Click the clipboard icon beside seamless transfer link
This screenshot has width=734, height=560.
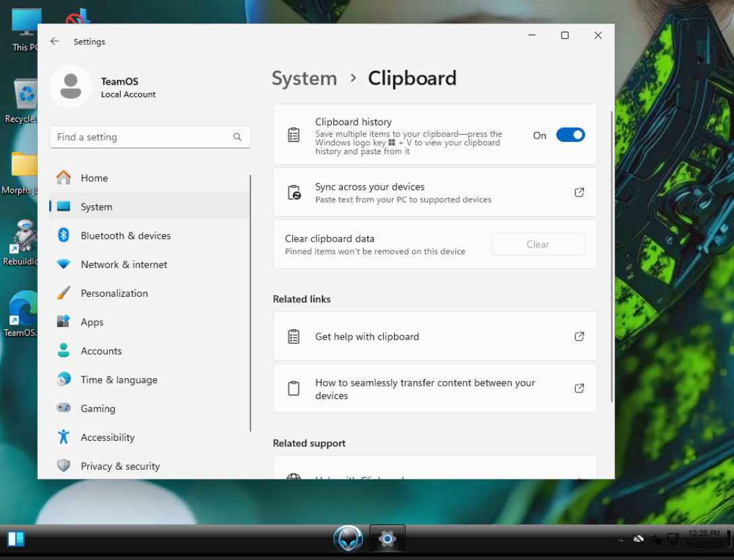pos(294,388)
